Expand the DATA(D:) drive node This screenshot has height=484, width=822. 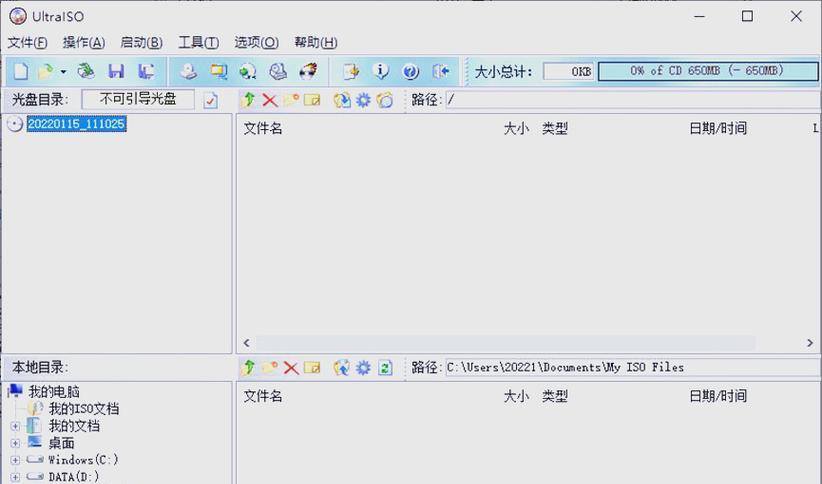pos(15,477)
